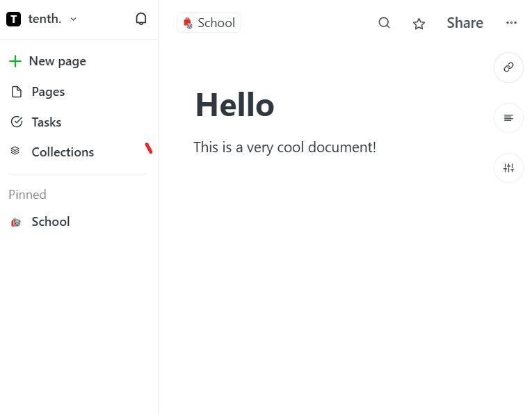
Task: Click the tenth. workspace logo
Action: click(x=14, y=19)
